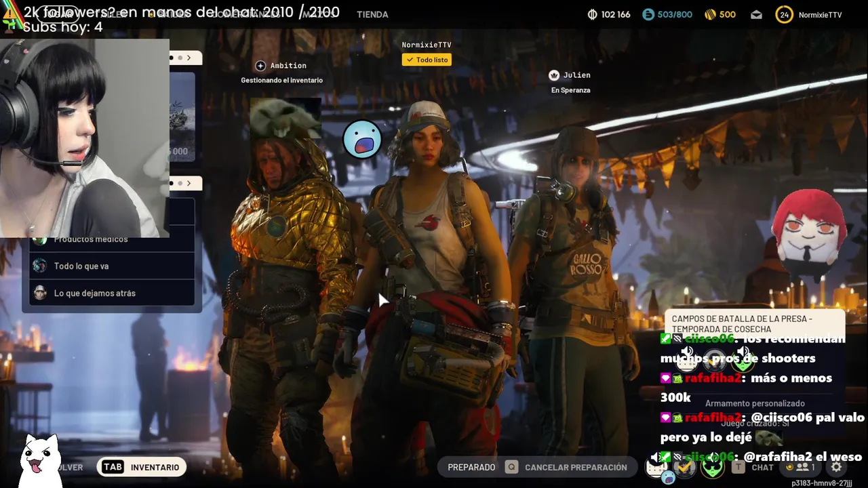This screenshot has height=488, width=868.
Task: Click the PREPARADO status label
Action: 471,467
